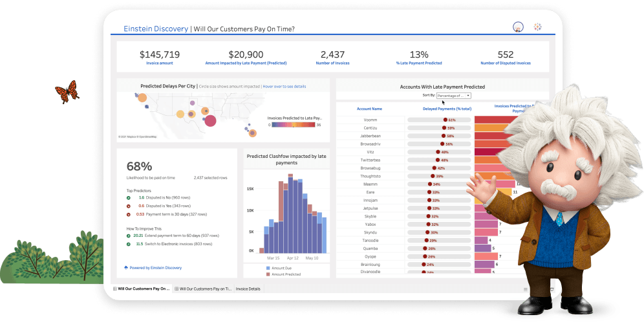Click Hover over to see details link
This screenshot has height=330, width=644.
[x=284, y=86]
